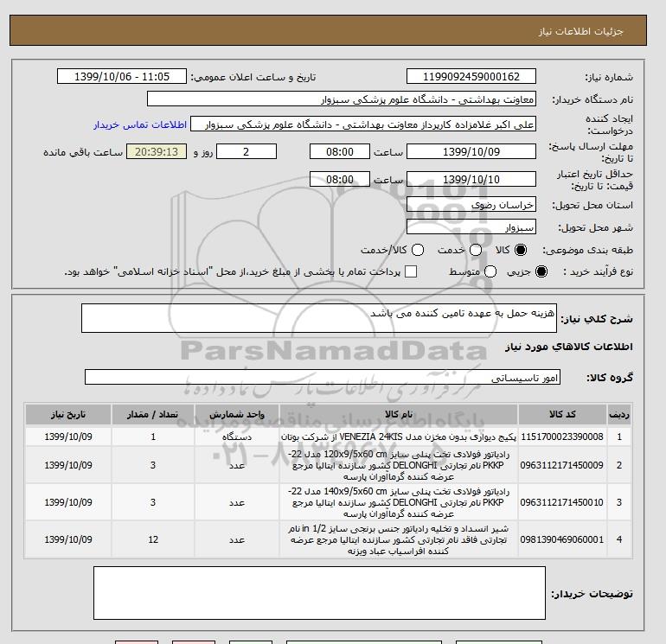Click the 120x9/5x60 cm radiator item name
The height and width of the screenshot is (644, 666).
pyautogui.click(x=399, y=465)
